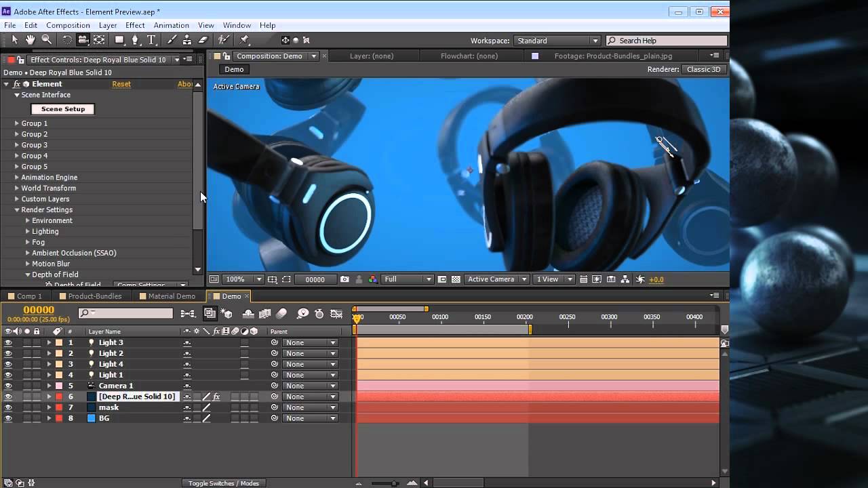The image size is (868, 488).
Task: Open the Composition menu
Action: (68, 25)
